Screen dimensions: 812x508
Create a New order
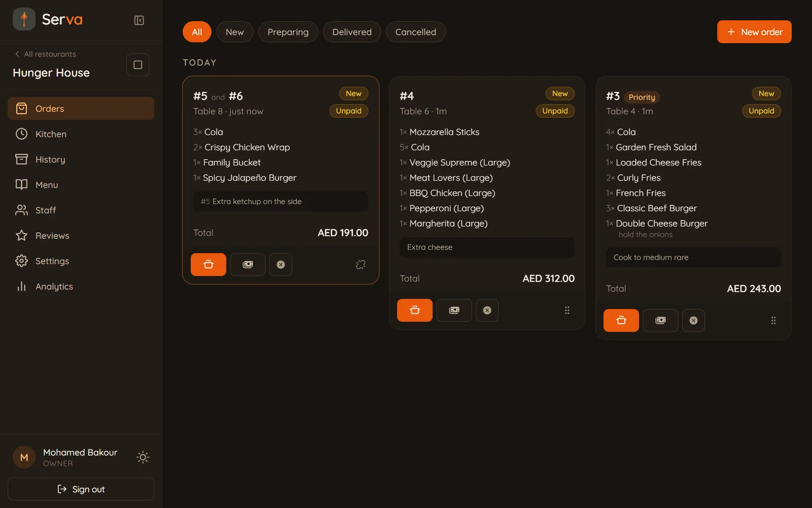(754, 32)
